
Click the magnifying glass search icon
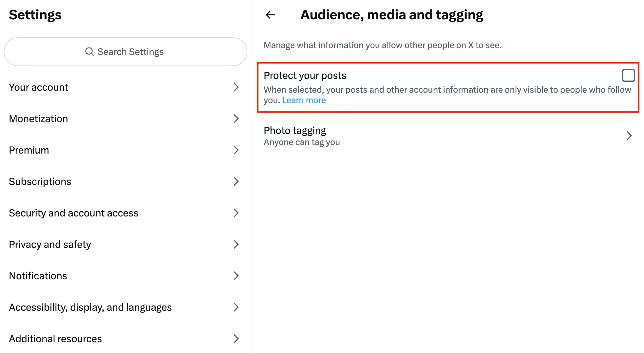coord(89,52)
